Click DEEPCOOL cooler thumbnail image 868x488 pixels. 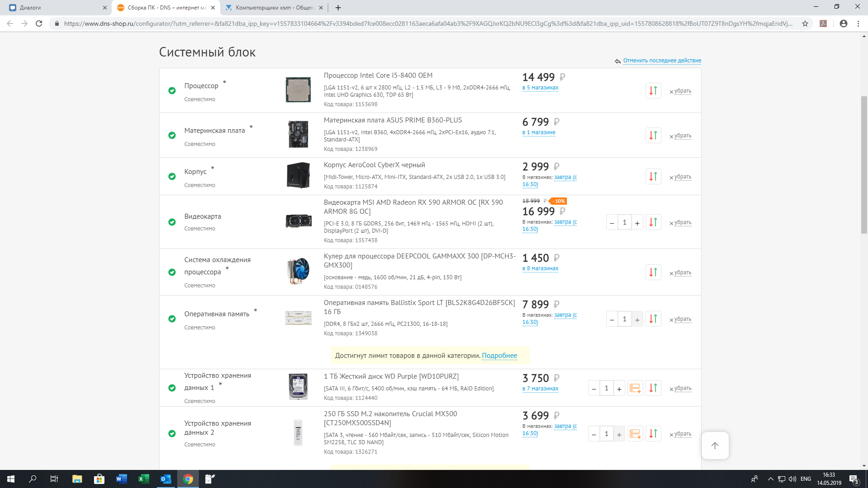[x=298, y=271]
